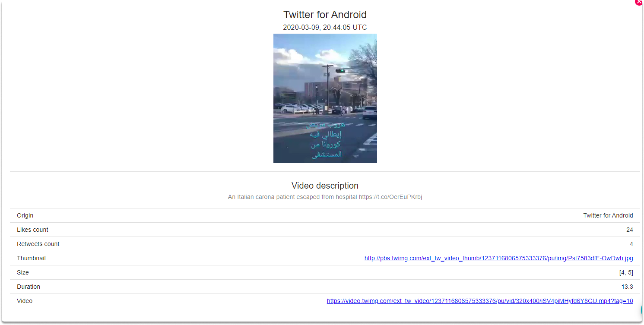Select the timestamp 2020-03-09, 20:44:05 UTC
Viewport: 644px width, 325px height.
click(325, 28)
